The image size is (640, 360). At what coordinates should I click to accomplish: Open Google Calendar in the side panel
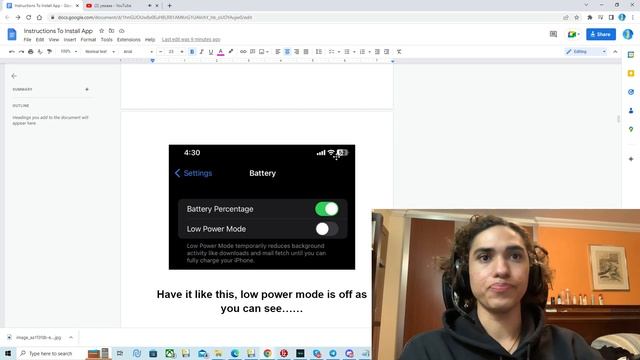tap(631, 55)
